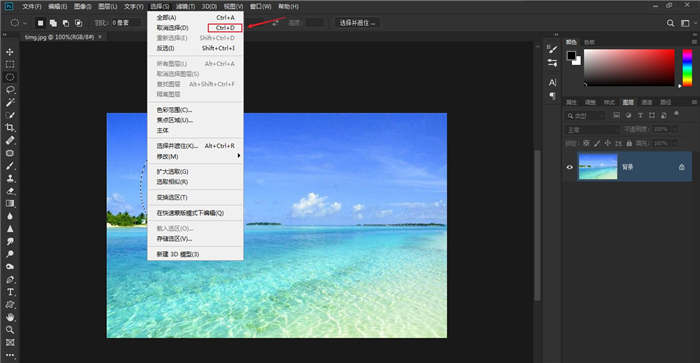700x363 pixels.
Task: Select the Blur tool droplet icon
Action: click(10, 216)
